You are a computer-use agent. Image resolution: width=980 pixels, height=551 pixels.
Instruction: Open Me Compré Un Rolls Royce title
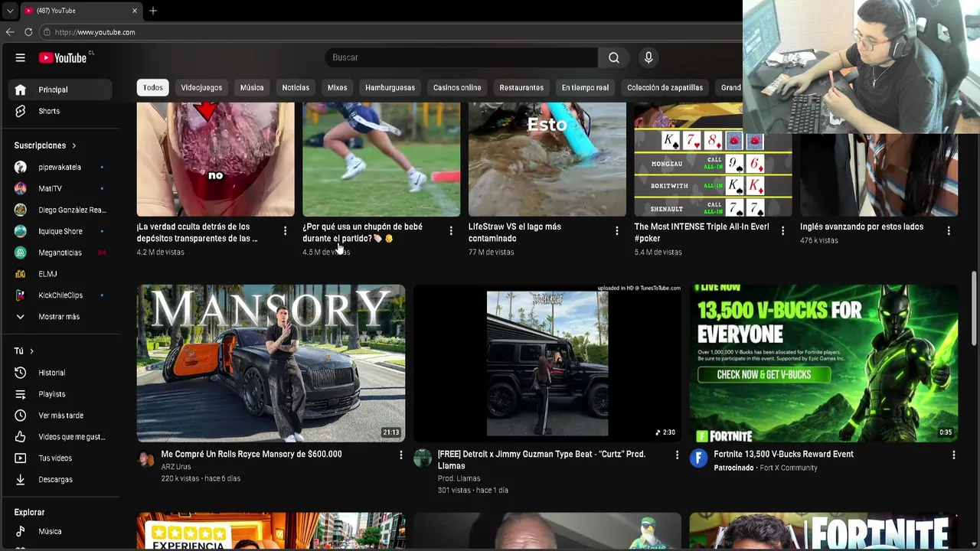coord(251,454)
